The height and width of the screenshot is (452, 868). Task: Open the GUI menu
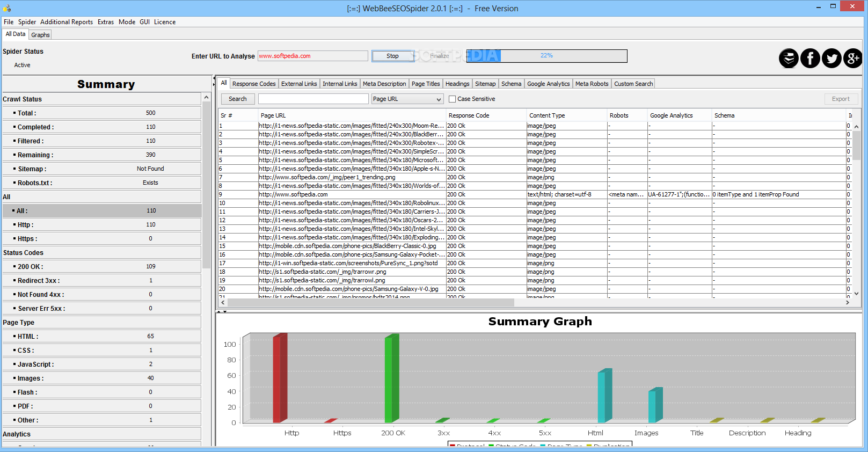pyautogui.click(x=144, y=22)
